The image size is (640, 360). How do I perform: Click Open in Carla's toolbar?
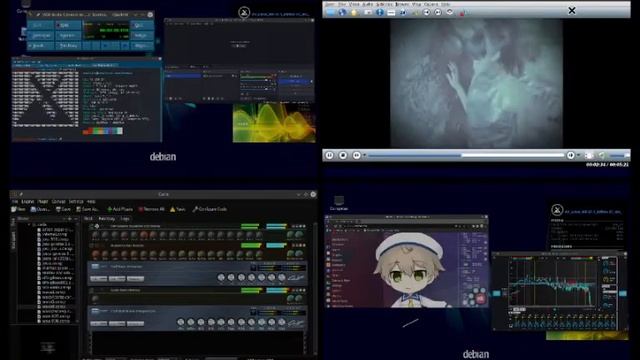tap(40, 209)
